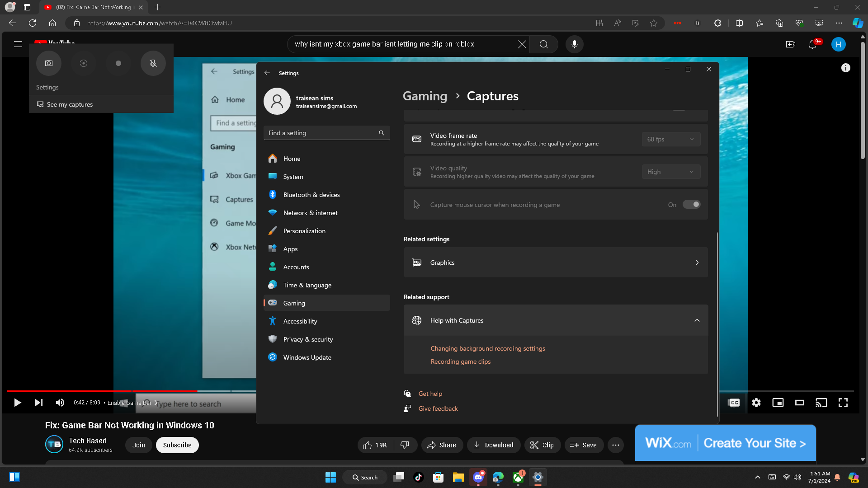This screenshot has height=488, width=868.
Task: Open YouTube player settings gear
Action: click(x=756, y=403)
